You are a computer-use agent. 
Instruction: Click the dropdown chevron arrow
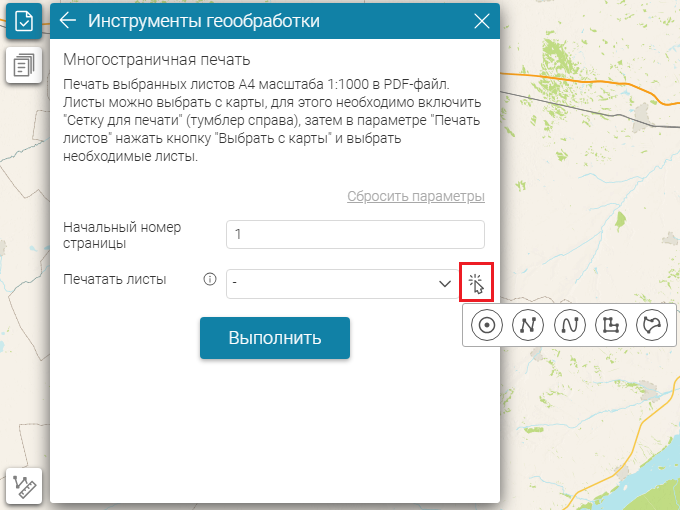click(x=445, y=284)
